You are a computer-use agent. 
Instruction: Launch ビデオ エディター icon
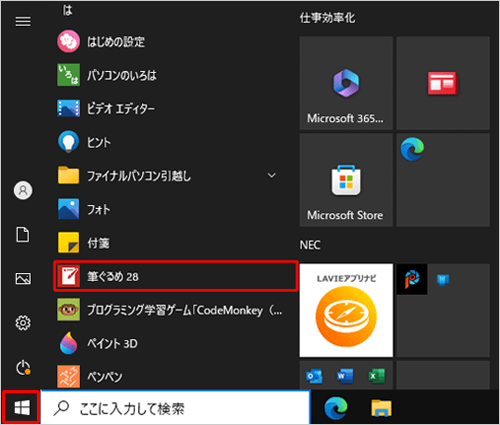click(x=68, y=108)
